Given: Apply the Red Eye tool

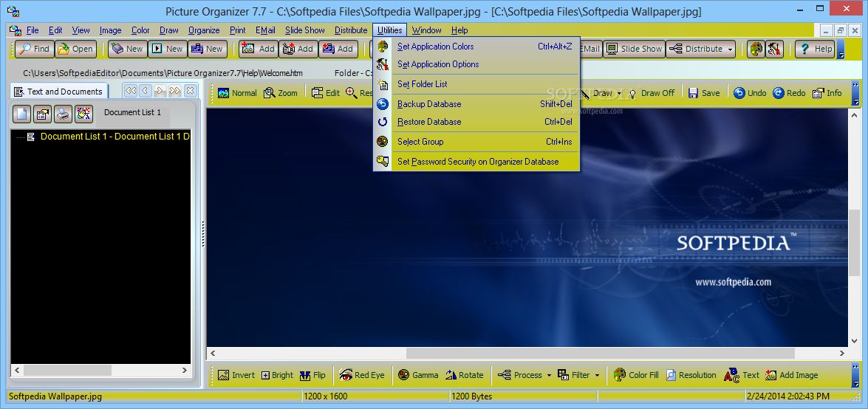Looking at the screenshot, I should (362, 375).
